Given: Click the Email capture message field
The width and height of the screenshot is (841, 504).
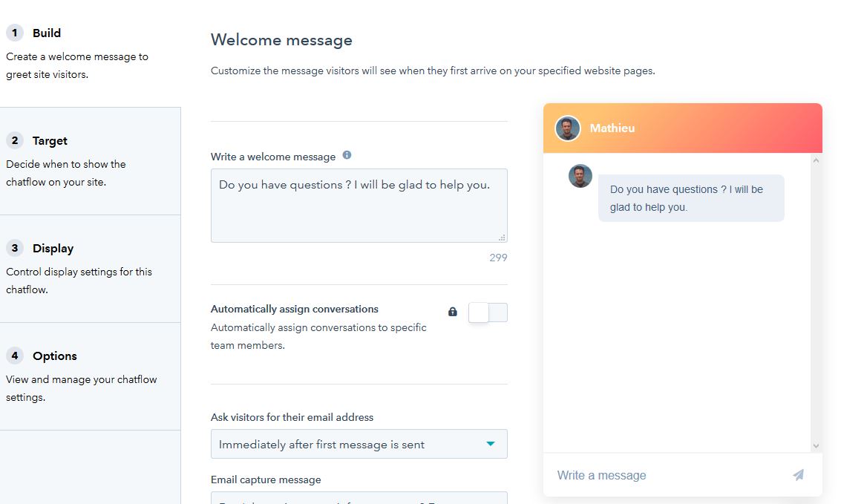Looking at the screenshot, I should [x=359, y=498].
